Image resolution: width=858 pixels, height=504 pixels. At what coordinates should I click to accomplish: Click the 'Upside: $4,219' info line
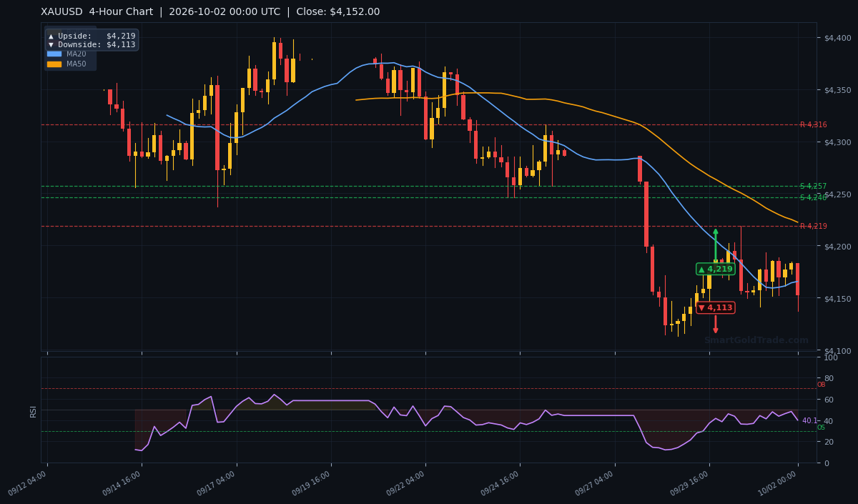[x=92, y=36]
